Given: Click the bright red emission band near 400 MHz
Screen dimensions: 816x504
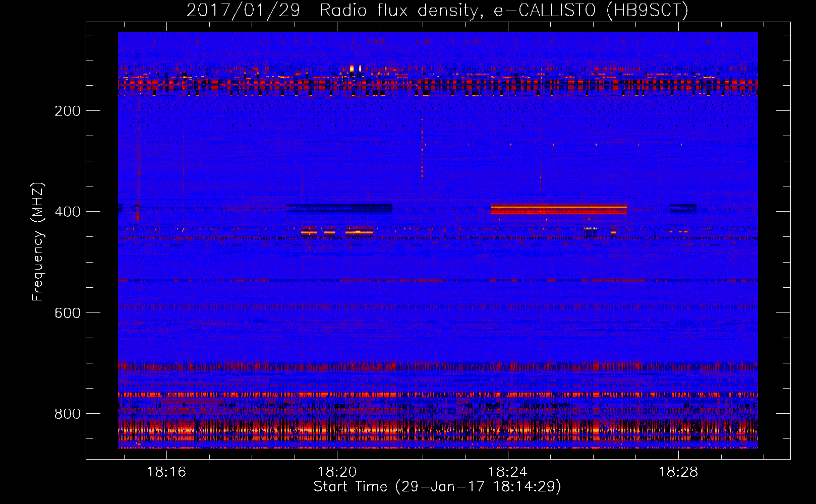Looking at the screenshot, I should pyautogui.click(x=559, y=209).
